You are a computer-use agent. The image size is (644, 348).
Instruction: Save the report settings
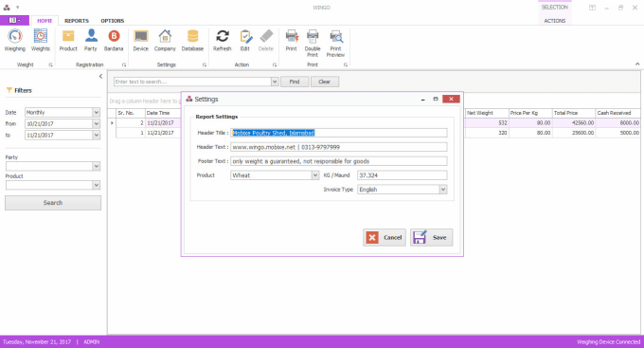click(x=431, y=237)
